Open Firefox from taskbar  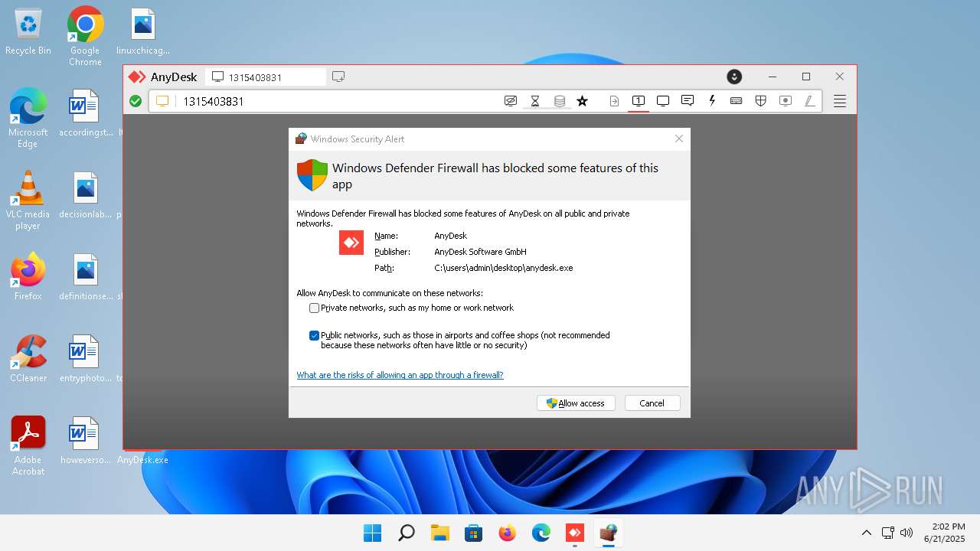pos(508,533)
